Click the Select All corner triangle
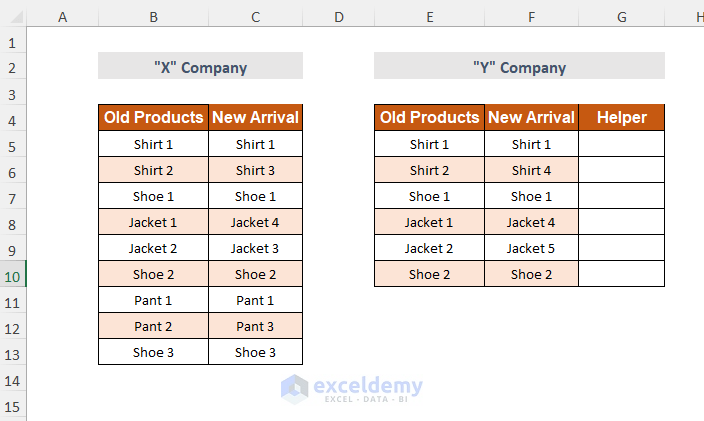This screenshot has width=704, height=421. [x=13, y=17]
